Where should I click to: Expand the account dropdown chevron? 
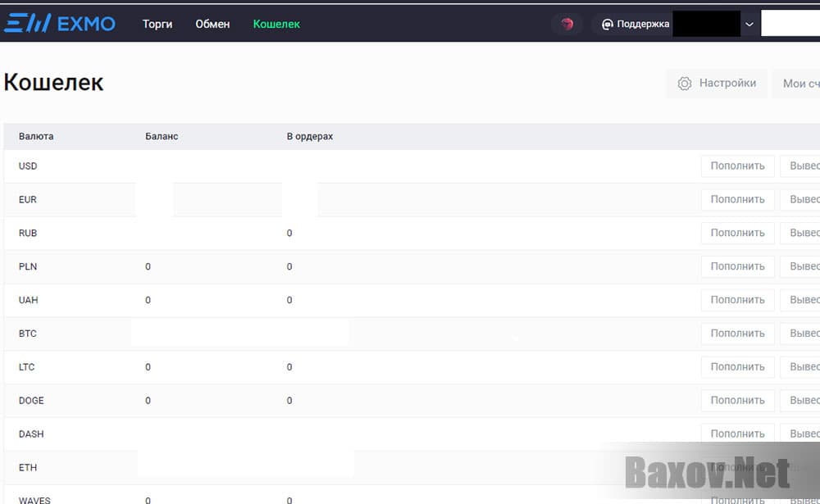click(749, 25)
